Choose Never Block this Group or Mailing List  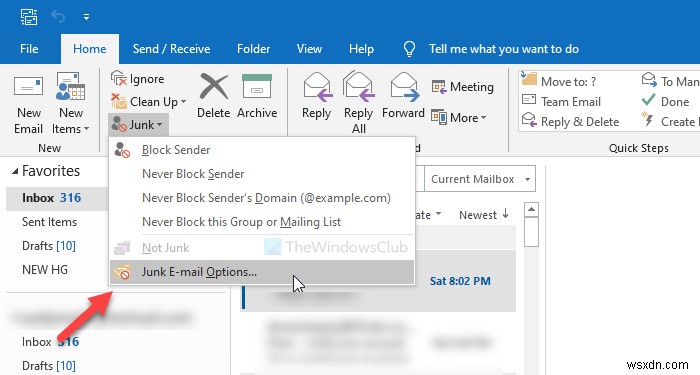coord(262,222)
